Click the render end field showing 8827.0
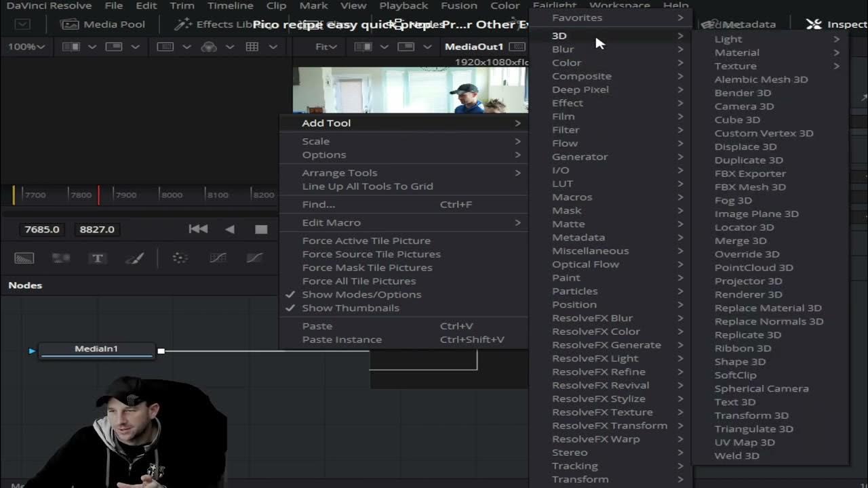The height and width of the screenshot is (488, 868). click(x=97, y=229)
